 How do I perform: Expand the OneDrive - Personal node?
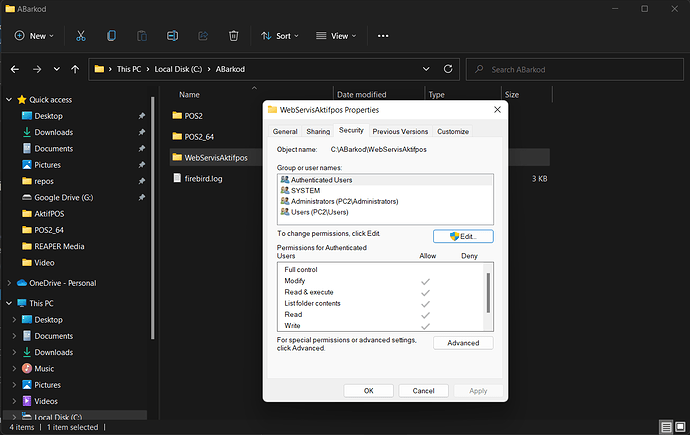click(x=9, y=283)
